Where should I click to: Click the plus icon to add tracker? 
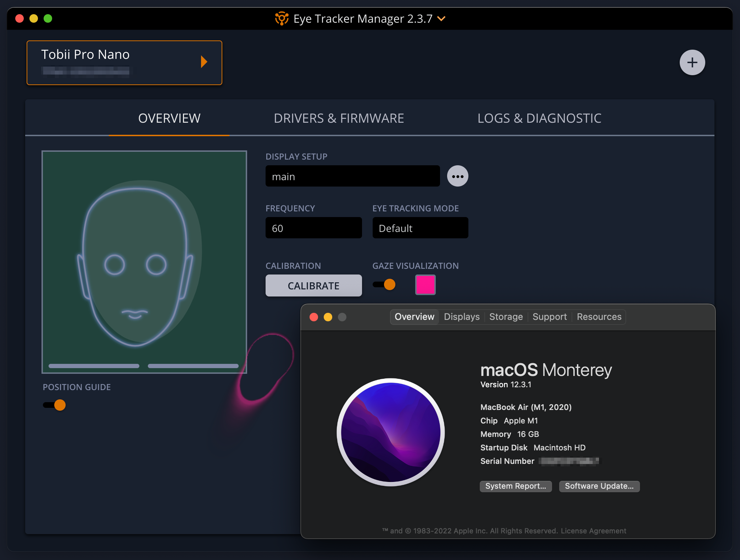pyautogui.click(x=692, y=63)
